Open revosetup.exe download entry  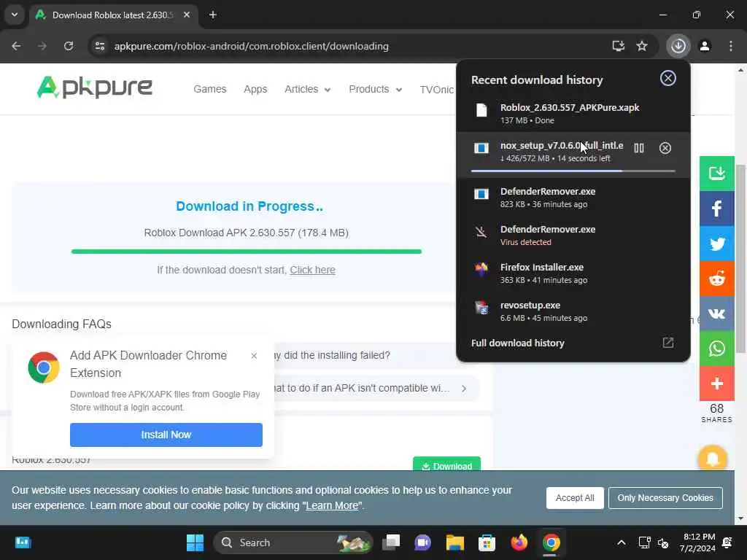point(573,311)
